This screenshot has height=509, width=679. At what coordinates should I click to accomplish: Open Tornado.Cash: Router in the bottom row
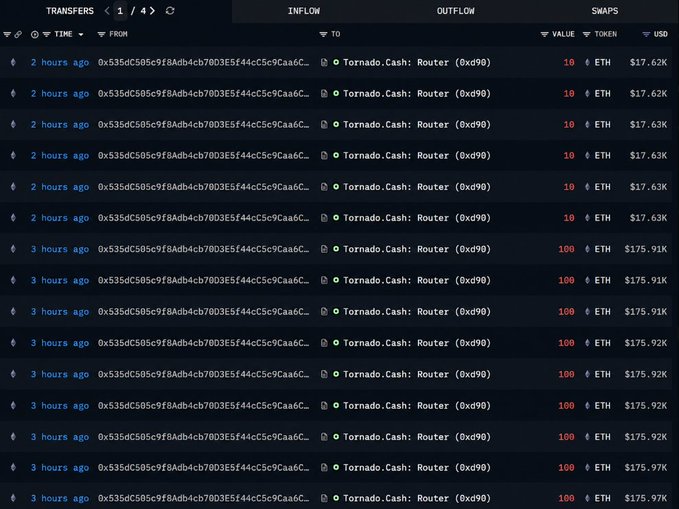(x=417, y=498)
